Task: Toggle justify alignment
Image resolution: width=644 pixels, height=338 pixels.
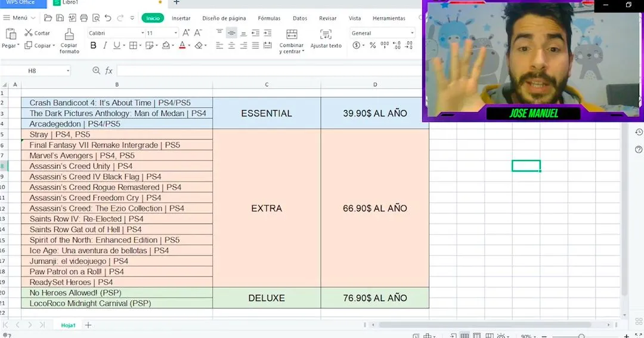Action: (x=255, y=45)
